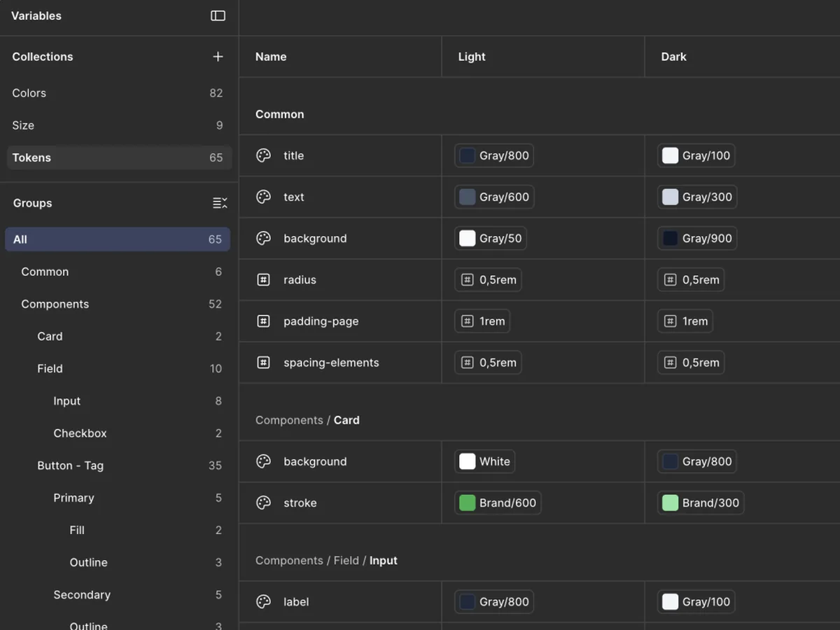Viewport: 840px width, 630px height.
Task: Select the All groups filter
Action: 118,239
